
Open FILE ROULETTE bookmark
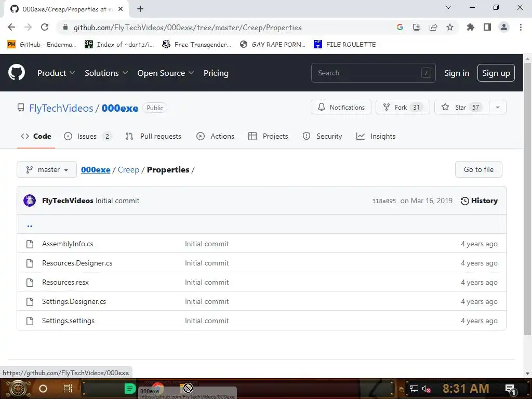(x=345, y=45)
